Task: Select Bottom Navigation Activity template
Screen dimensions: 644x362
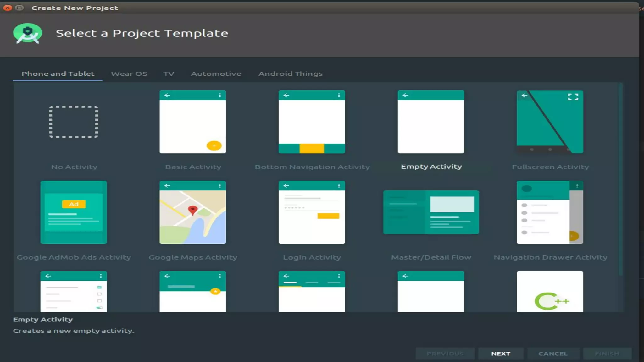Action: 312,122
